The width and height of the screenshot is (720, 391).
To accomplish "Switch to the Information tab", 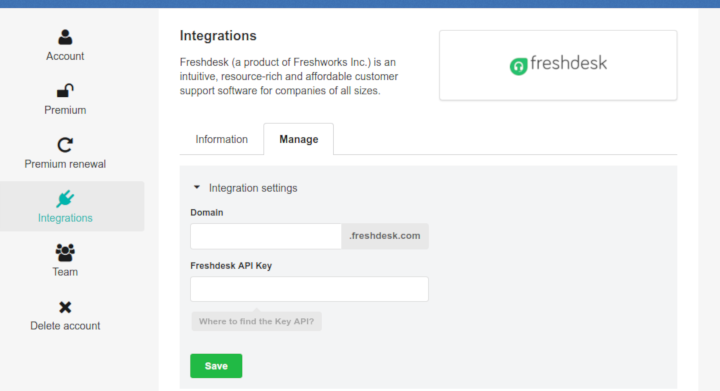I will point(221,139).
